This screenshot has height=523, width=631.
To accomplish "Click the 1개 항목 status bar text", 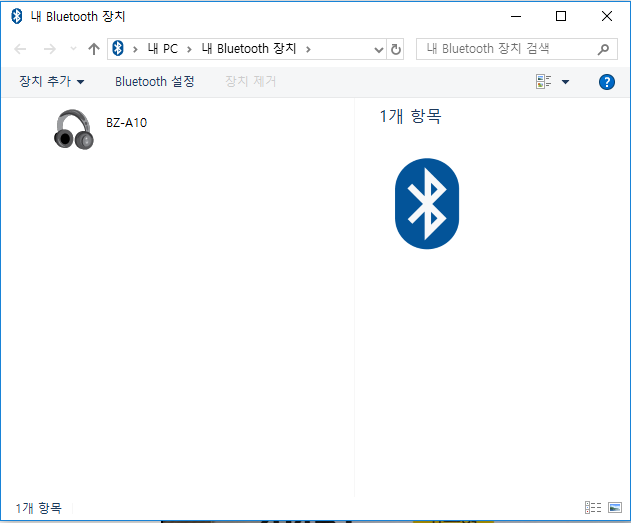I will pos(38,508).
